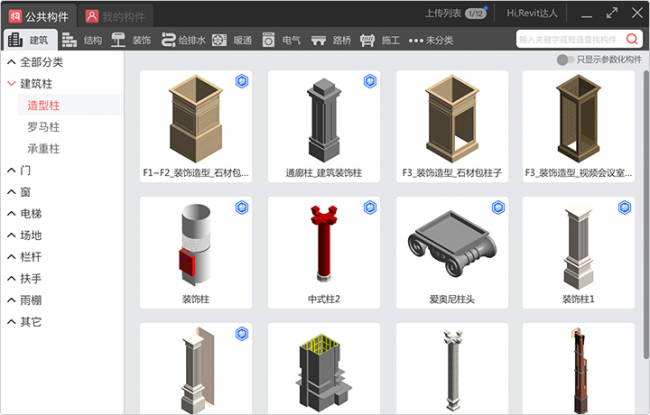
Task: Expand the 门 category
Action: (x=11, y=170)
